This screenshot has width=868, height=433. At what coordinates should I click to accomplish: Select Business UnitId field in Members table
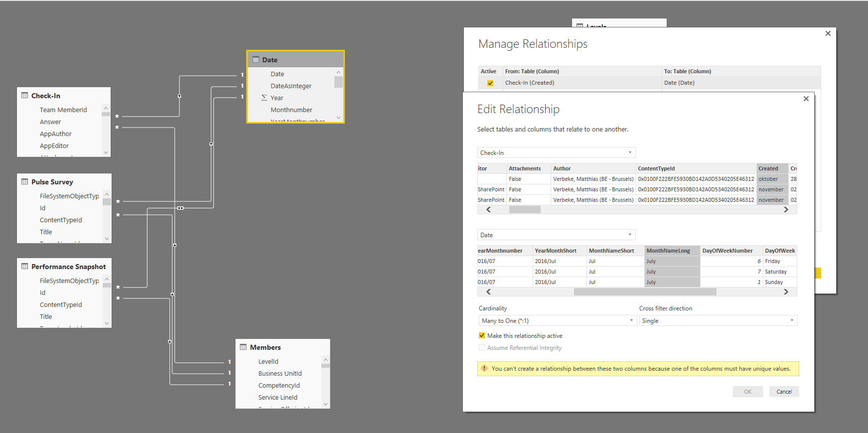pyautogui.click(x=280, y=373)
